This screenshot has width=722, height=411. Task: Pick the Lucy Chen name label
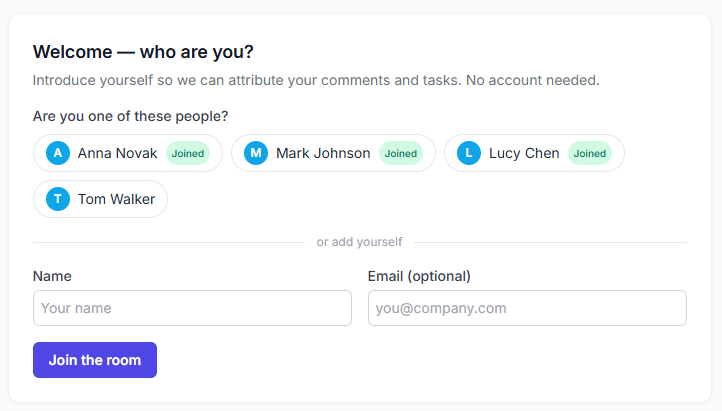pos(524,153)
